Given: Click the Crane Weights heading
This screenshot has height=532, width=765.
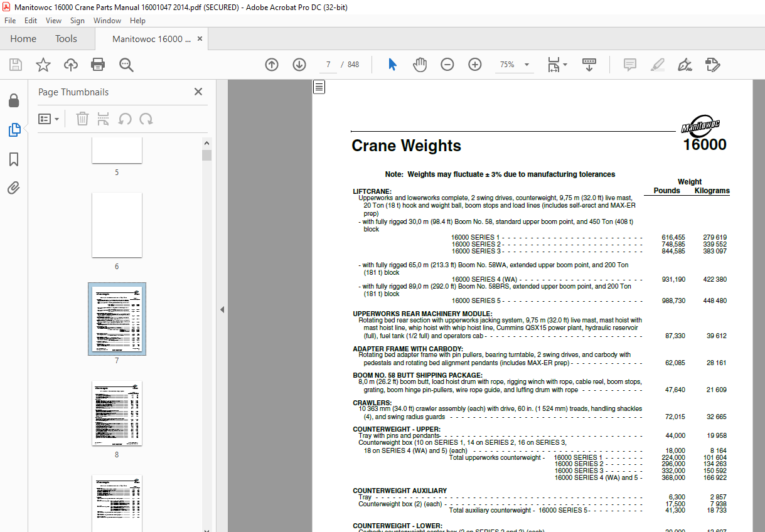Looking at the screenshot, I should pyautogui.click(x=406, y=146).
